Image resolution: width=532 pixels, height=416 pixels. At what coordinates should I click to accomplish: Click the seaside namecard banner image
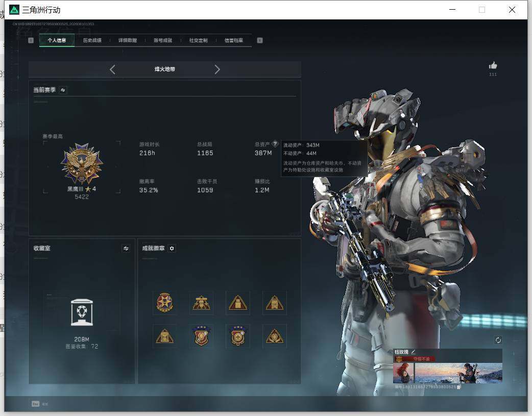point(458,373)
